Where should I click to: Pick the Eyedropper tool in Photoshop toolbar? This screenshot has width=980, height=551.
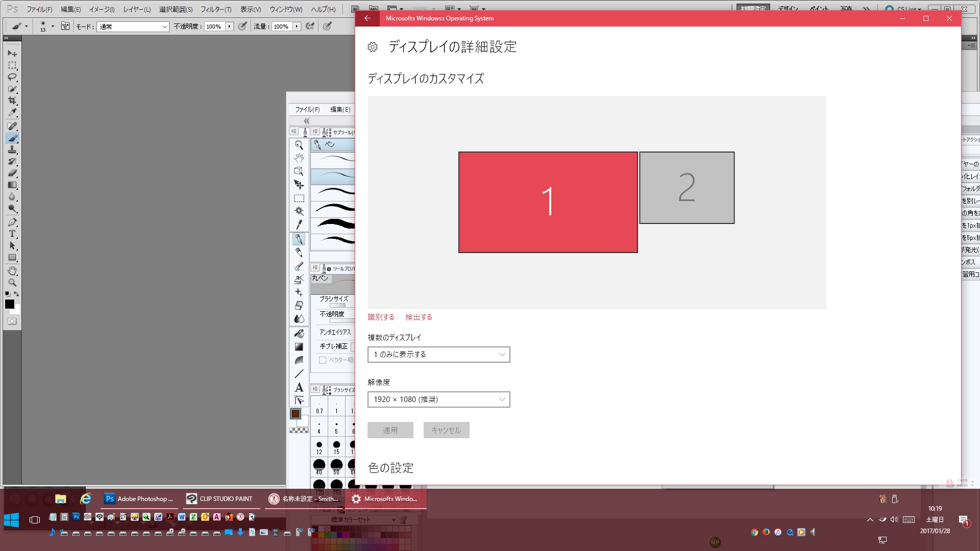(x=12, y=113)
